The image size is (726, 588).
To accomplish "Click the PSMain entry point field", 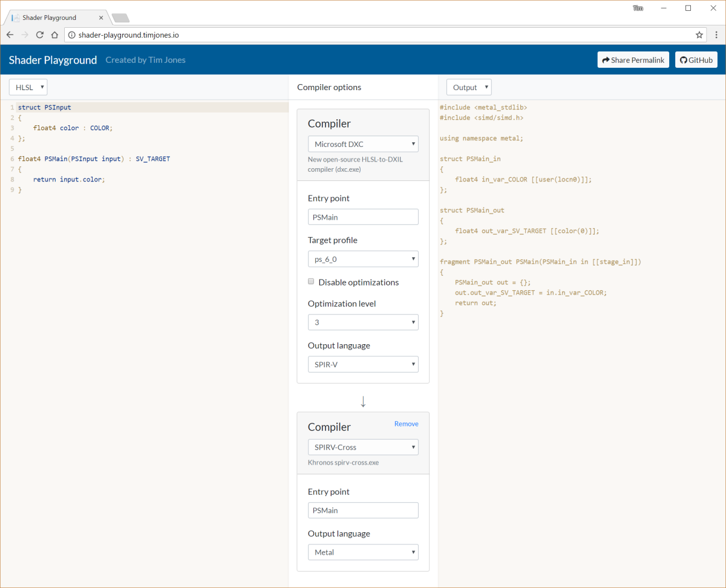I will click(363, 217).
